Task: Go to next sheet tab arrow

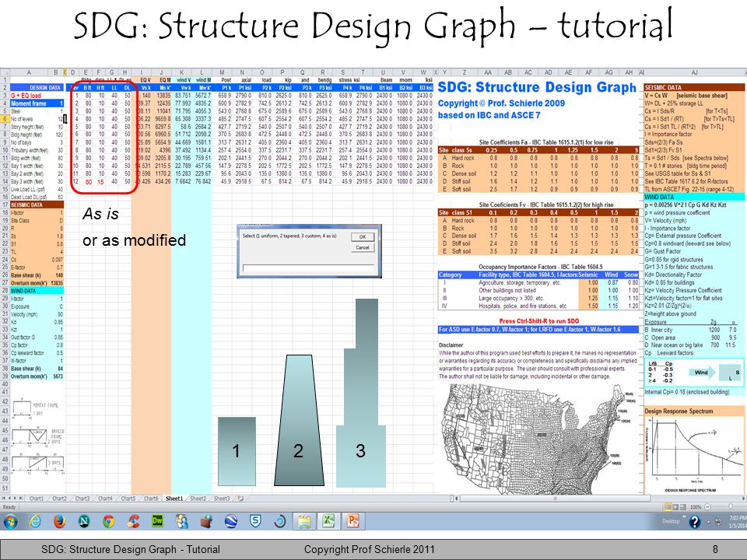Action: (16, 499)
